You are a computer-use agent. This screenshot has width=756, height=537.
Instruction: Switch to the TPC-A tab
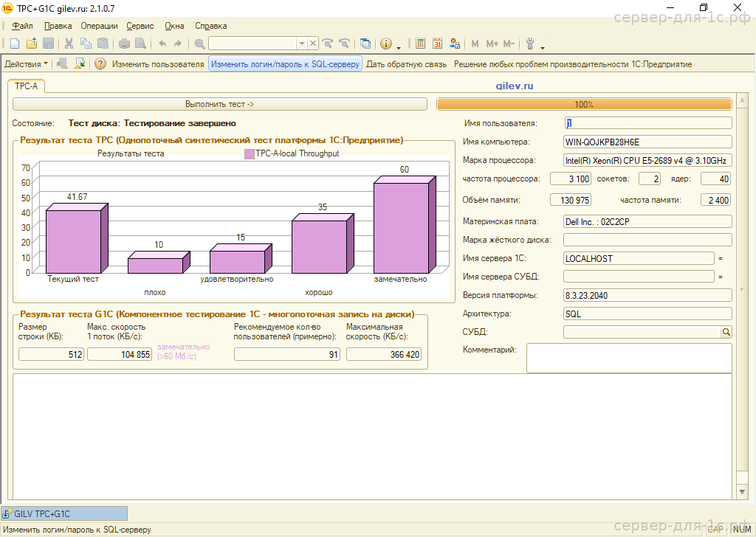pos(27,86)
